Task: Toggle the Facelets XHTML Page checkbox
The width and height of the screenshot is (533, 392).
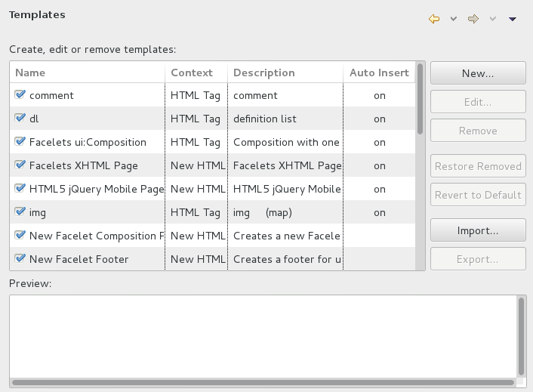Action: 20,165
